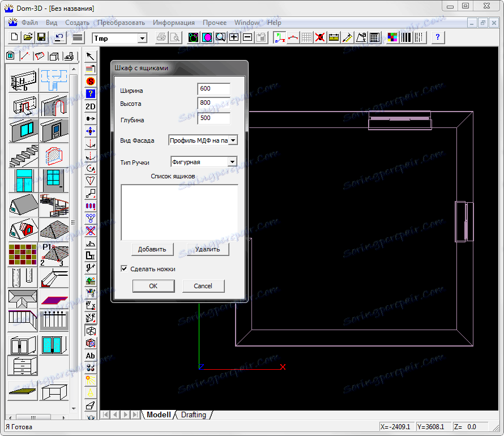This screenshot has width=504, height=436.
Task: Select the cabinet with drawers tool
Action: pyautogui.click(x=23, y=365)
